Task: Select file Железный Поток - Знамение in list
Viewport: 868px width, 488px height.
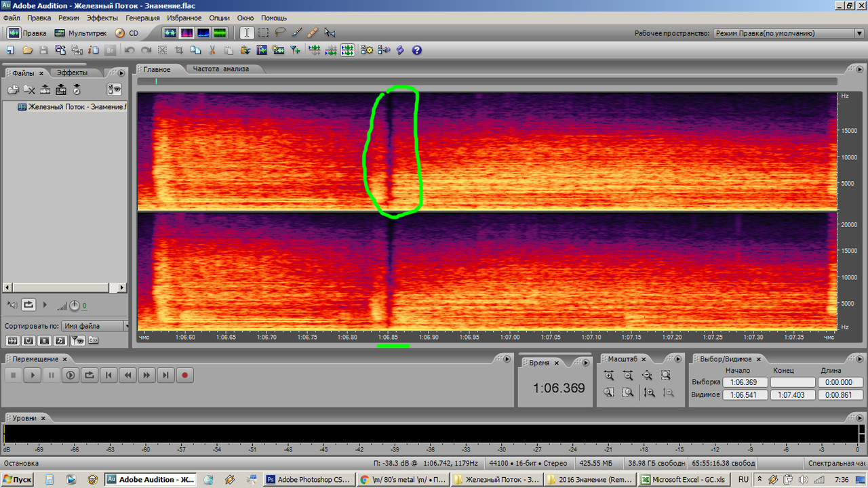Action: pos(71,107)
